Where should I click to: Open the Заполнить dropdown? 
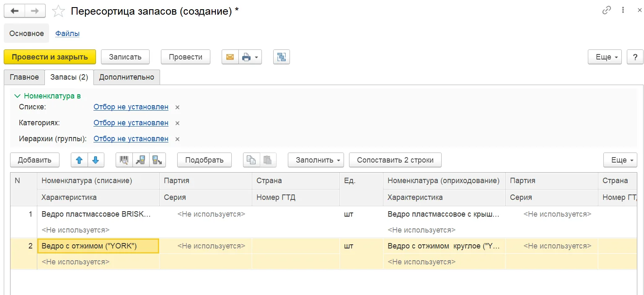coord(316,160)
